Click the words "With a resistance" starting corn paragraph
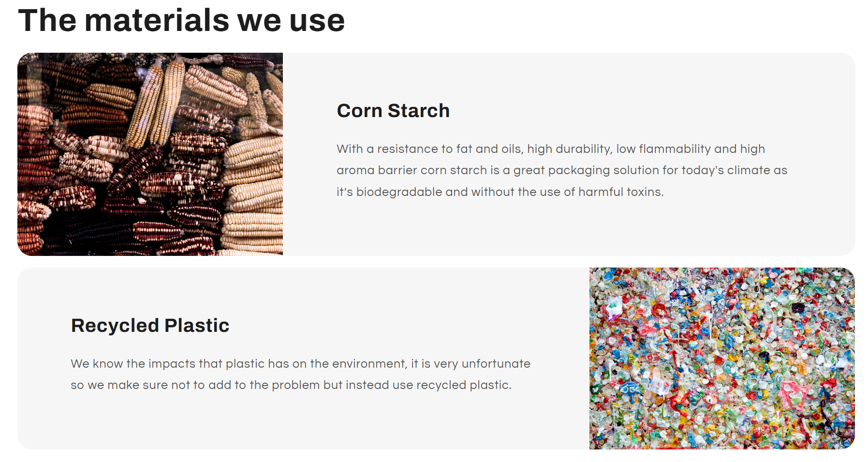 [x=381, y=149]
